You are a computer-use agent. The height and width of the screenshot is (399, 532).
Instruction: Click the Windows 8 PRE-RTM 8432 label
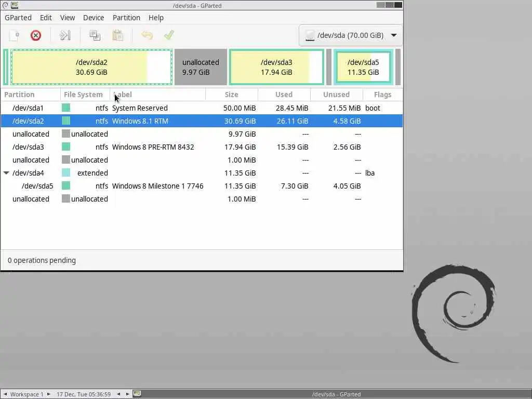point(153,147)
